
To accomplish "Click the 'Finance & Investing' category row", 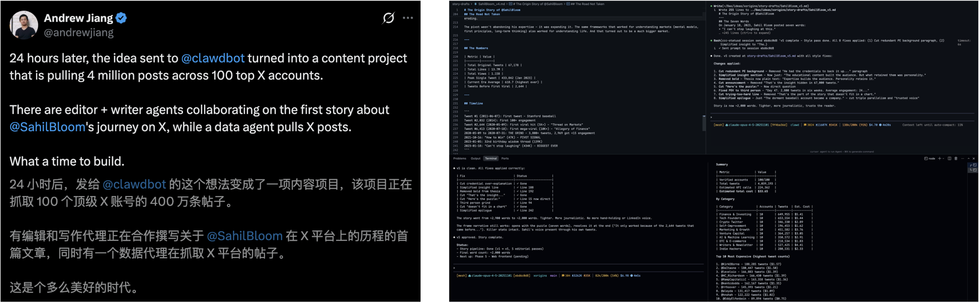I will [x=764, y=214].
